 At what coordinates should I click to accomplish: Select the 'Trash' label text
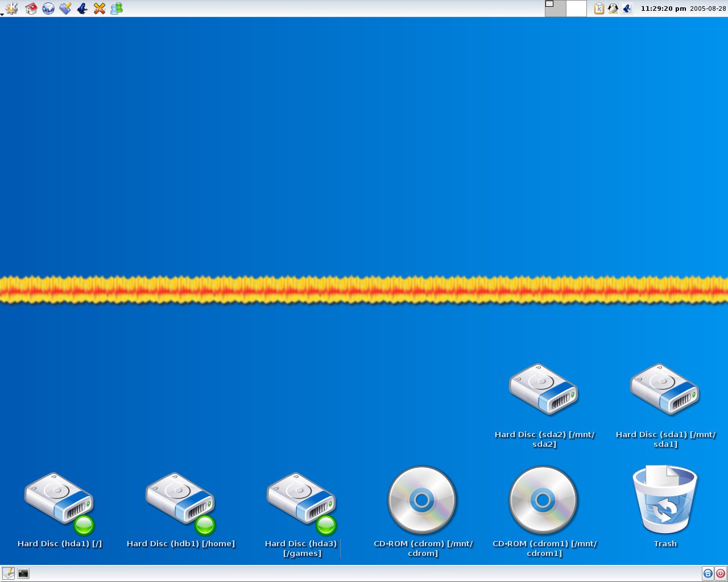point(665,544)
